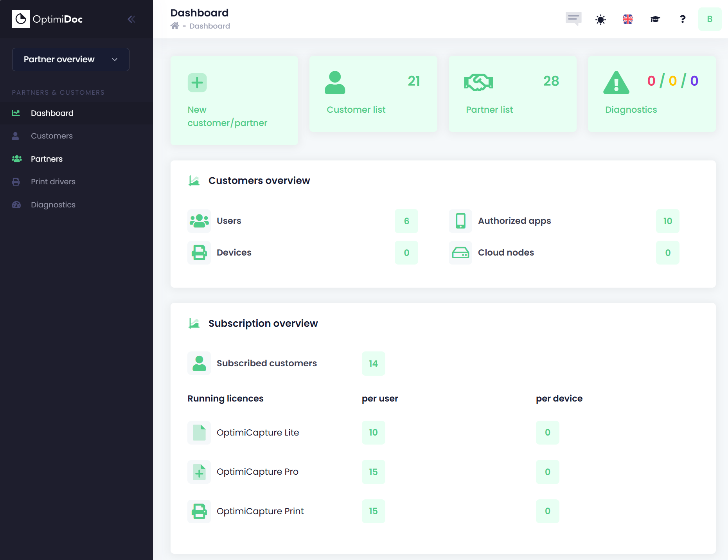Click the New customer/partner plus icon
The width and height of the screenshot is (728, 560).
click(x=197, y=83)
